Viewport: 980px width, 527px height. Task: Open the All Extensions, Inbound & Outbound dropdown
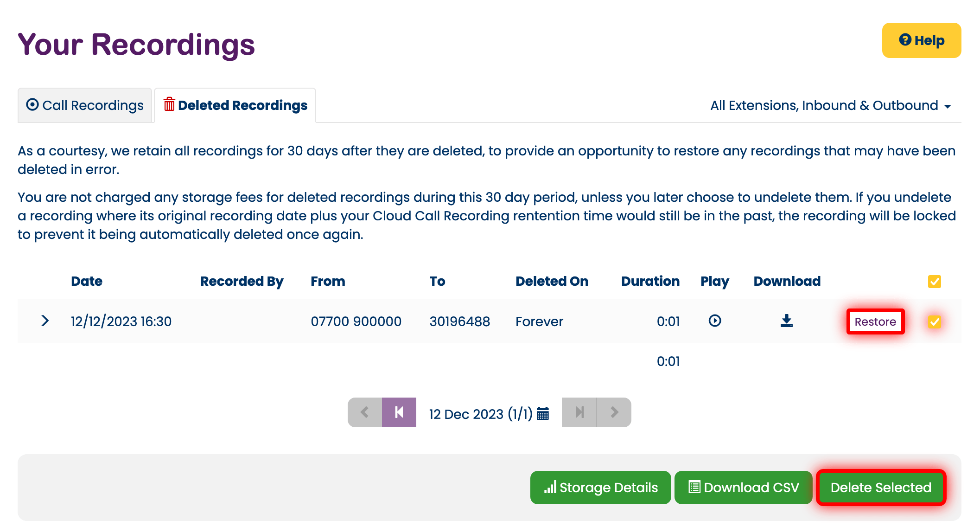tap(831, 105)
